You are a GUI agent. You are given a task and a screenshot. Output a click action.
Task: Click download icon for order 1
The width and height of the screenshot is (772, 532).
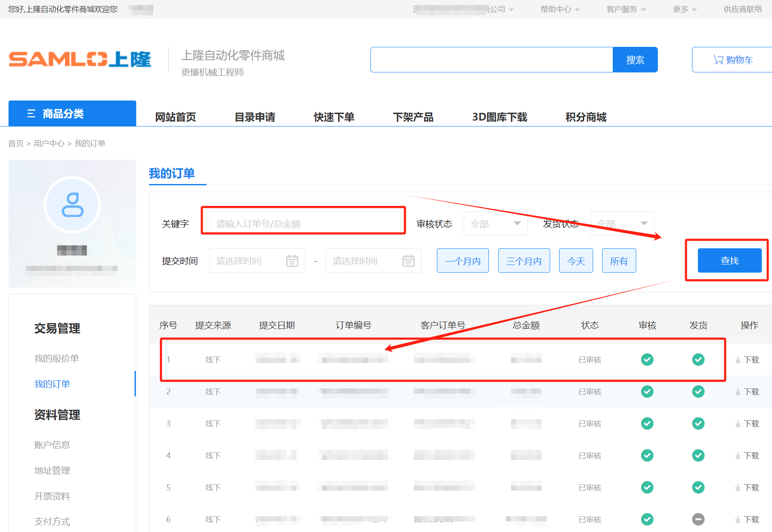[x=738, y=360]
